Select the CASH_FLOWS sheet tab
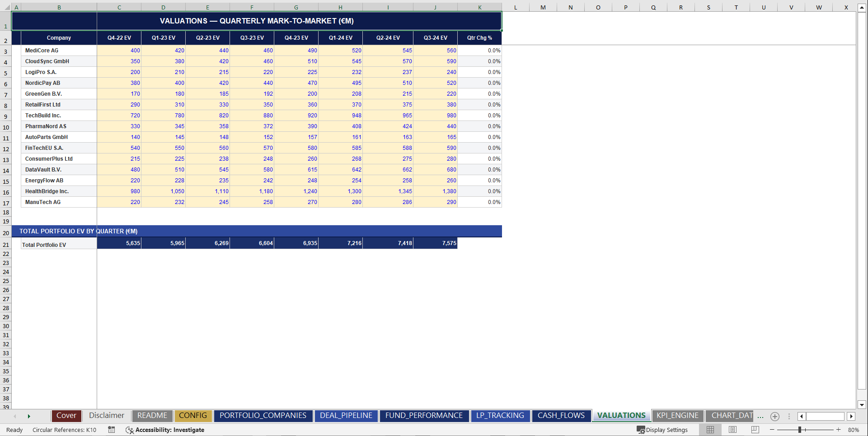Screen dimensions: 868x436 pos(561,415)
